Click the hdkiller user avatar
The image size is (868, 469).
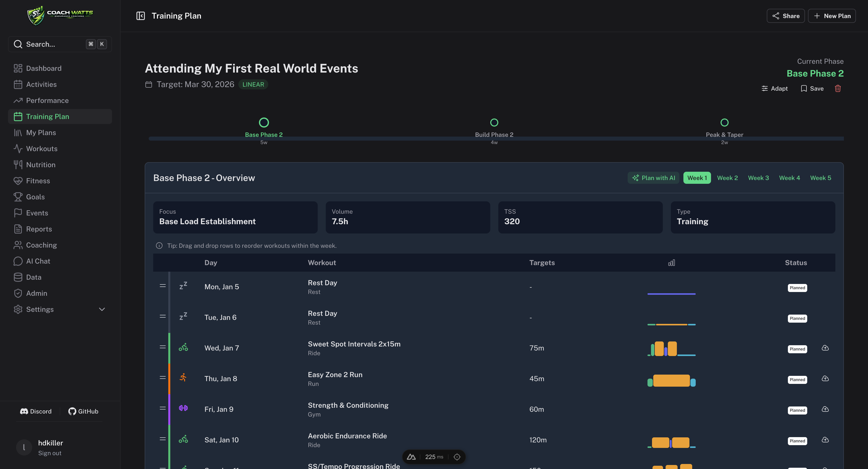(x=24, y=448)
